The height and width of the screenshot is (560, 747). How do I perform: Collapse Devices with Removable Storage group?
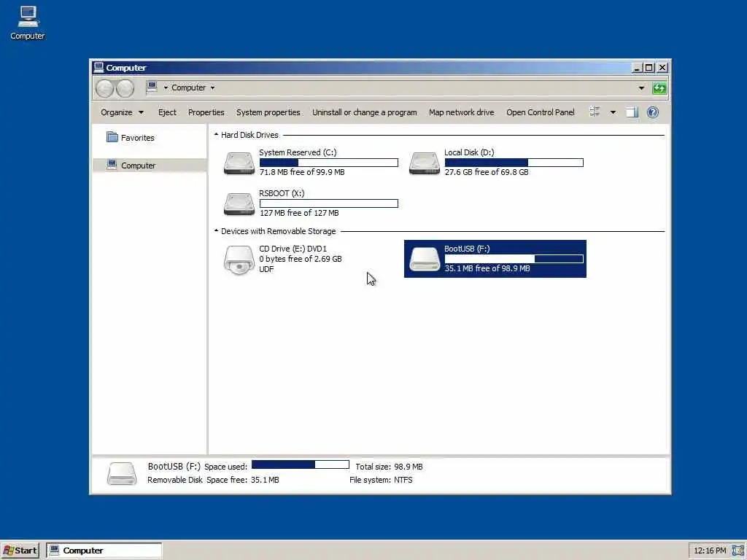[x=216, y=231]
